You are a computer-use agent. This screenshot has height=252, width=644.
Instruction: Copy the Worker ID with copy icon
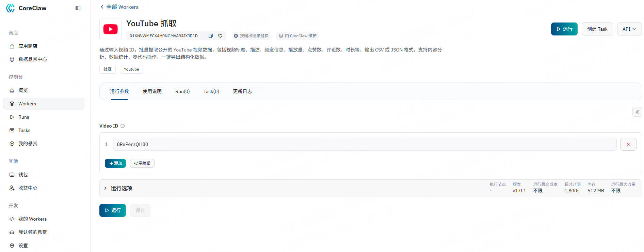tap(211, 36)
